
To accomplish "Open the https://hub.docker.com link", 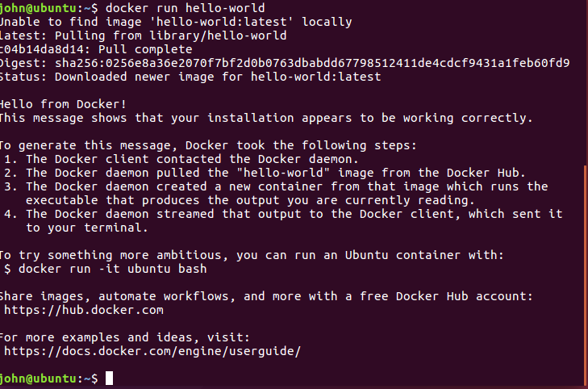I will (83, 309).
